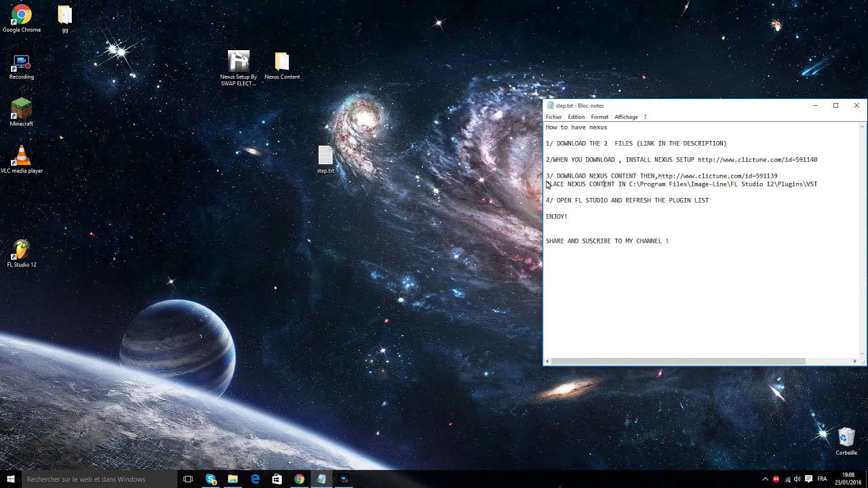868x488 pixels.
Task: Click the 'ENJOY!' line
Action: click(x=557, y=217)
